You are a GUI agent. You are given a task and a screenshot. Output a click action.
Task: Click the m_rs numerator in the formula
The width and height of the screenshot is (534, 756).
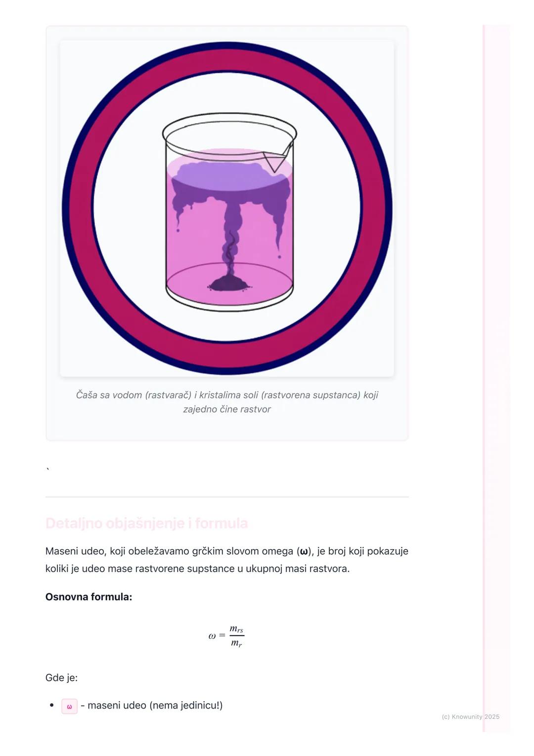click(236, 629)
